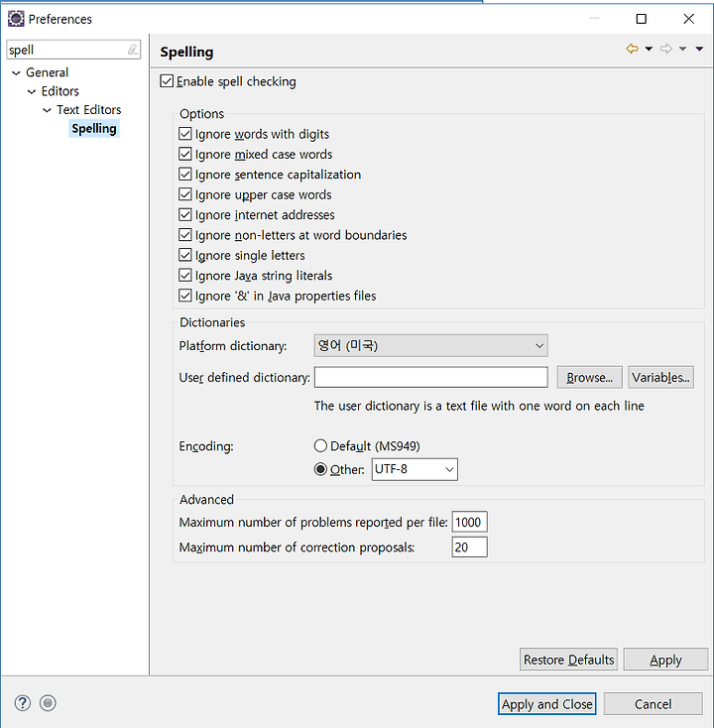Click the forward navigation arrow

666,49
